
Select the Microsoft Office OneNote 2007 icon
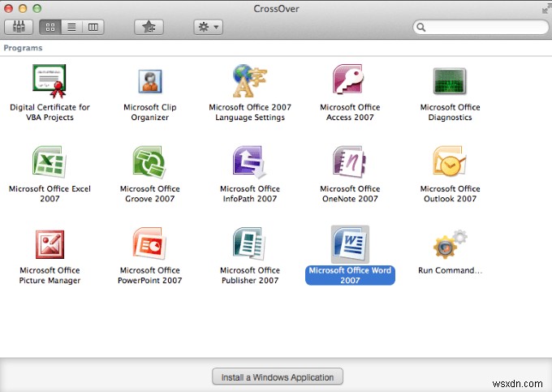350,162
